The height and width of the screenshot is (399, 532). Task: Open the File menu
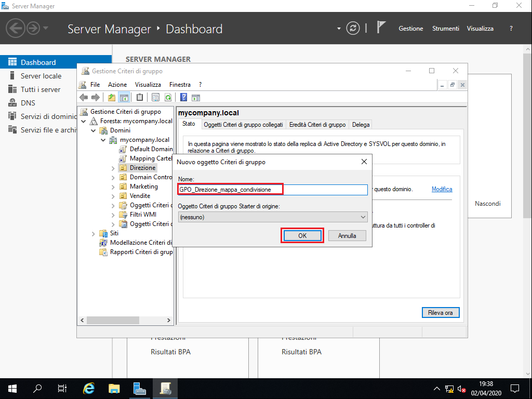(x=95, y=85)
